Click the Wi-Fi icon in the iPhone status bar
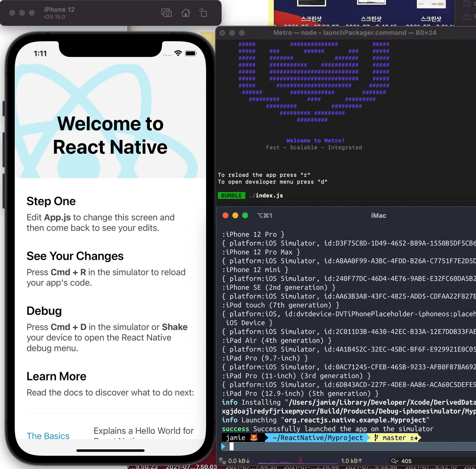Screen dimensions: 476x469 178,53
